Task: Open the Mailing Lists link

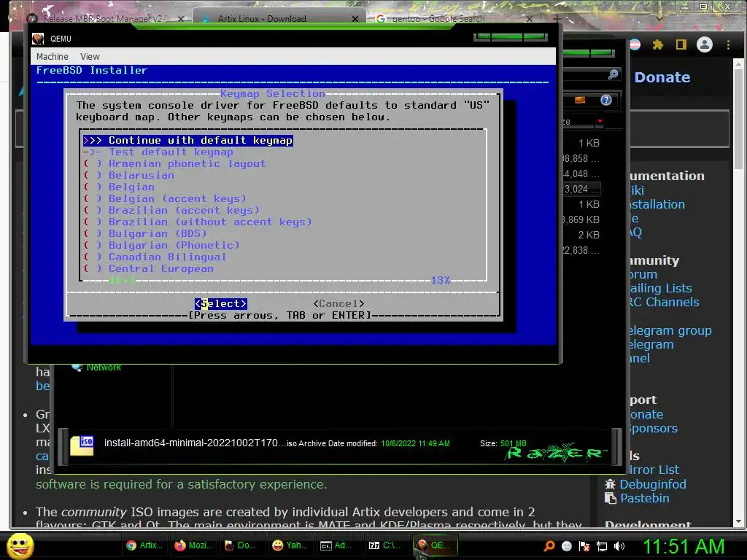Action: 661,288
